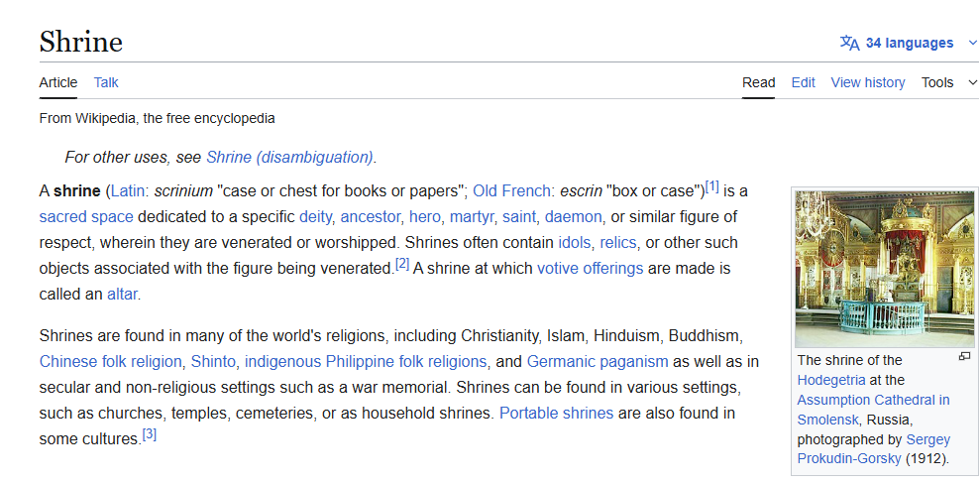
Task: Select the Read tab
Action: point(758,82)
